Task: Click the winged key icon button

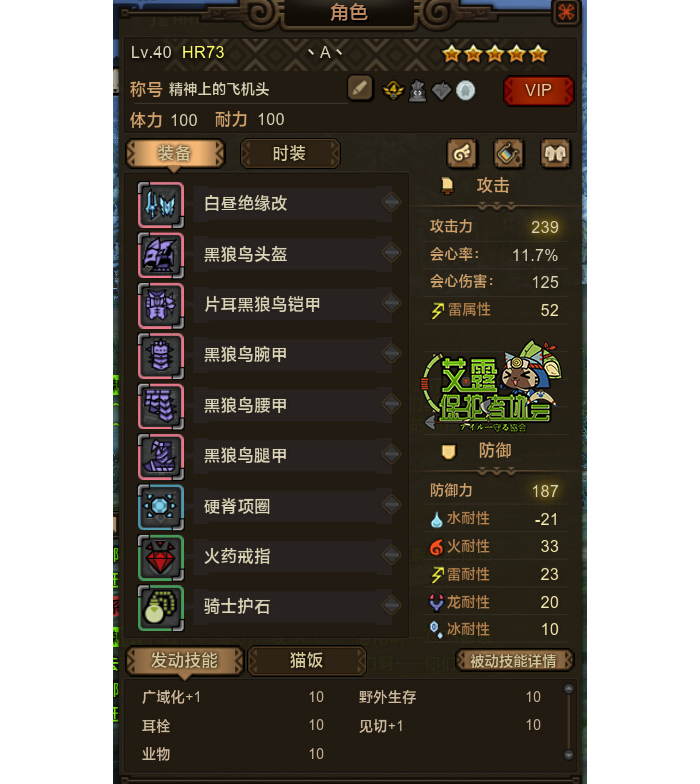Action: [x=462, y=153]
